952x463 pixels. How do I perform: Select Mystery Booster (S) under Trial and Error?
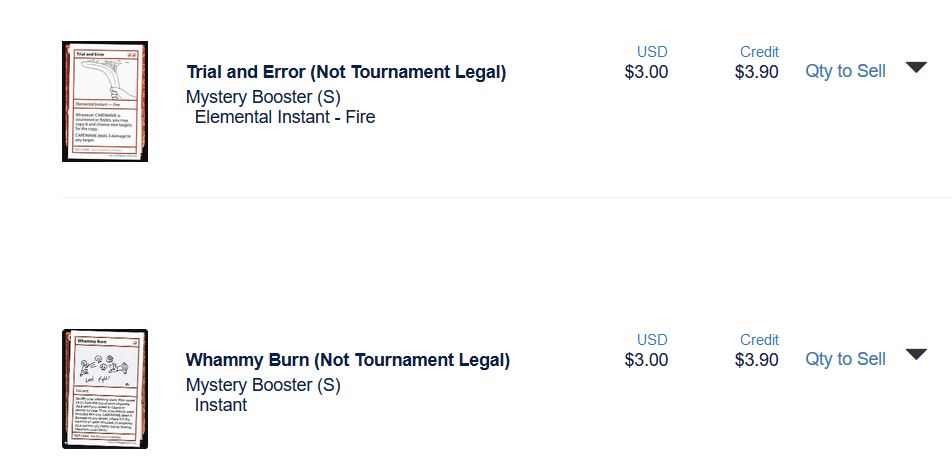pos(263,97)
